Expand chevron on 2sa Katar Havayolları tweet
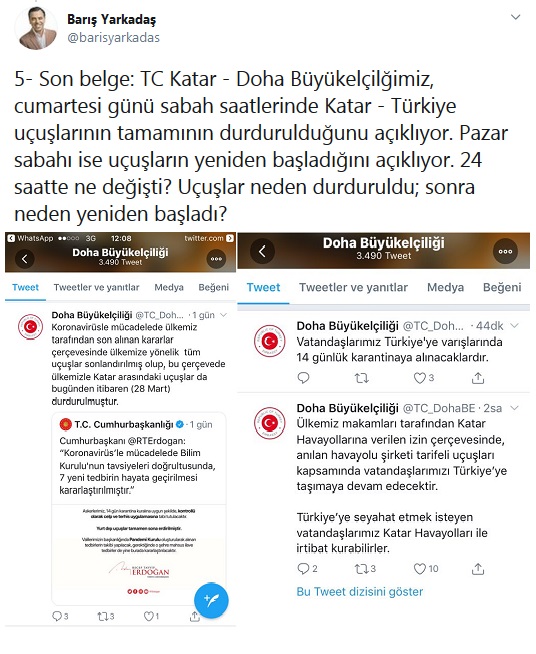 pos(515,408)
